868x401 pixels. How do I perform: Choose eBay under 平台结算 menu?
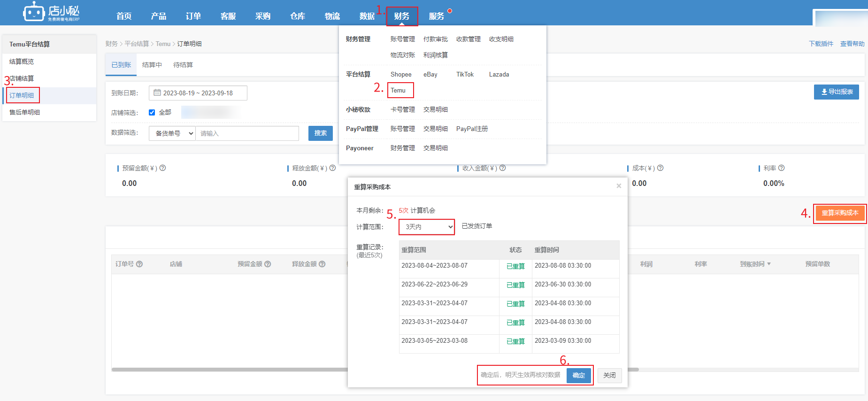point(430,74)
